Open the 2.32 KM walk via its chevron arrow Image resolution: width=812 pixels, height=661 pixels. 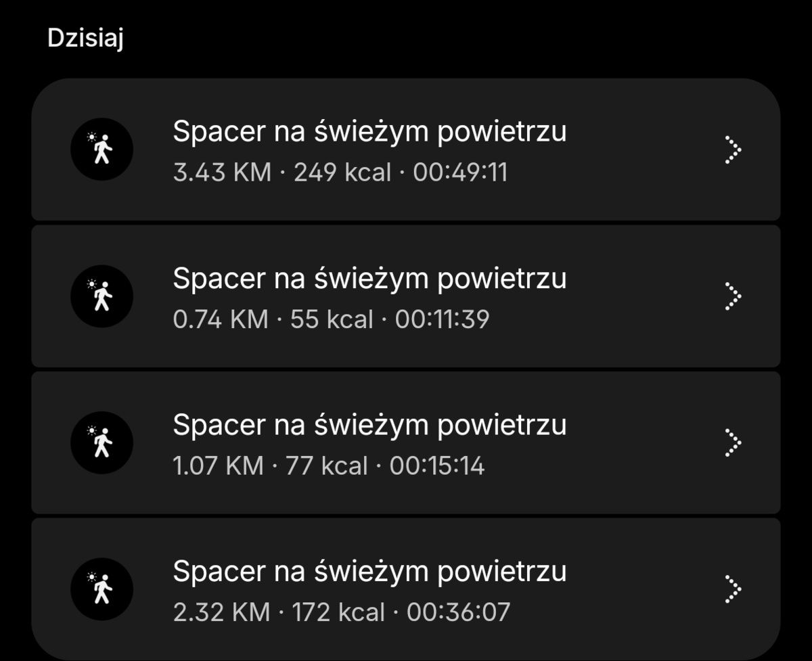pos(732,589)
